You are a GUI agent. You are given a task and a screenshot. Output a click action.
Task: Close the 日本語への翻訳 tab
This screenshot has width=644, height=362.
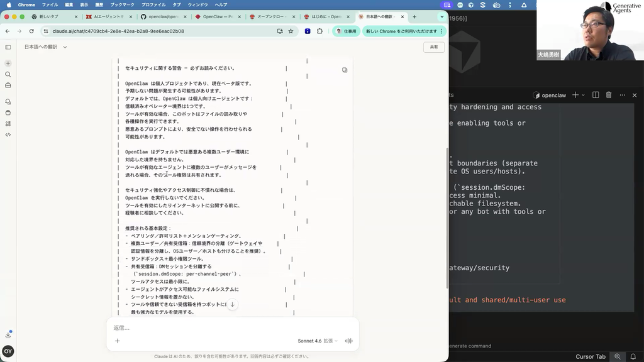click(402, 17)
